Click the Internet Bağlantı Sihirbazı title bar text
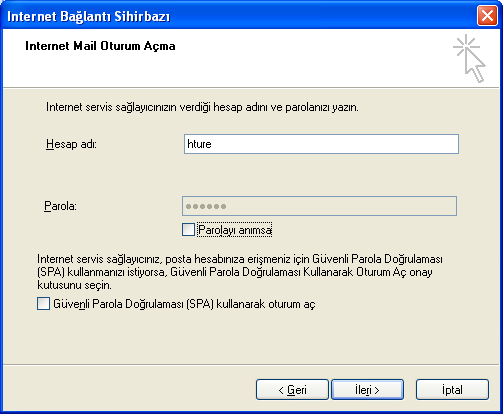This screenshot has width=503, height=414. (89, 16)
